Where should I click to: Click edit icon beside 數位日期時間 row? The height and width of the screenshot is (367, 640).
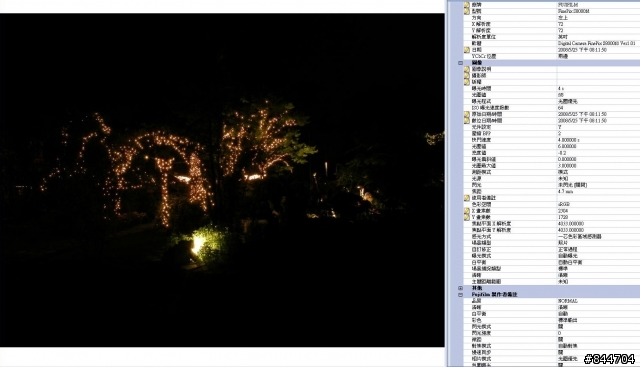point(467,121)
